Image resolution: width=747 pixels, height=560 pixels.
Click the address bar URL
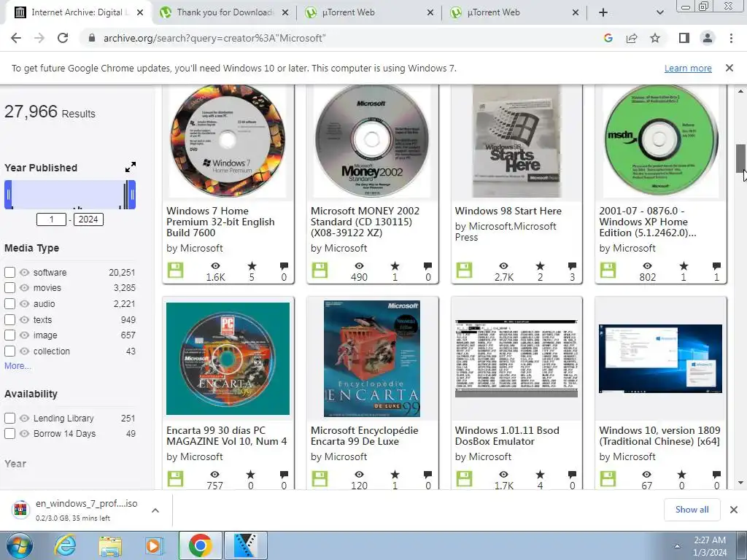pyautogui.click(x=214, y=38)
